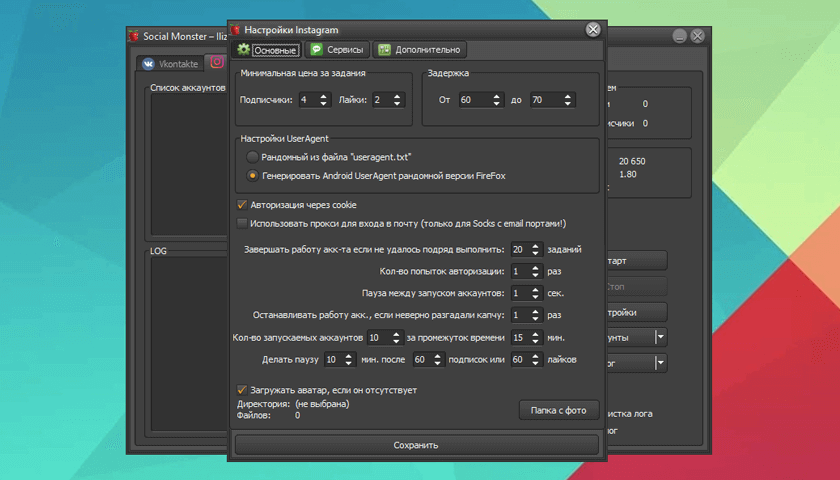Click the red monster icon in settings title bar

[x=235, y=29]
